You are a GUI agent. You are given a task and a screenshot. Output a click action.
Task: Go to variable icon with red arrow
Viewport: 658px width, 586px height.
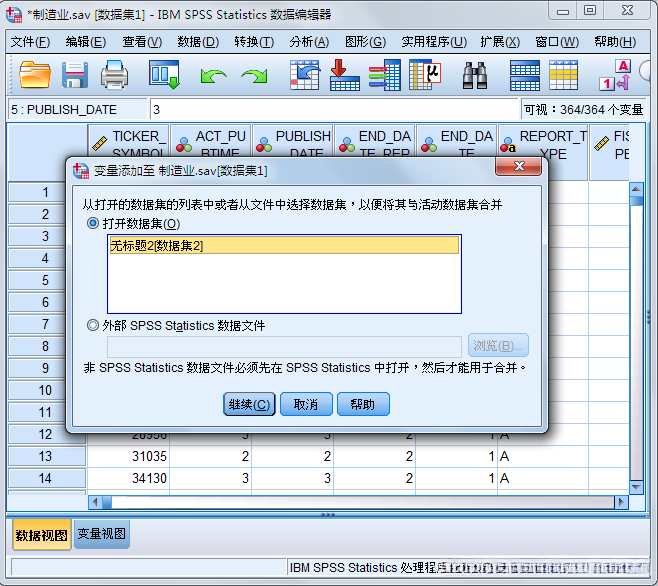345,75
